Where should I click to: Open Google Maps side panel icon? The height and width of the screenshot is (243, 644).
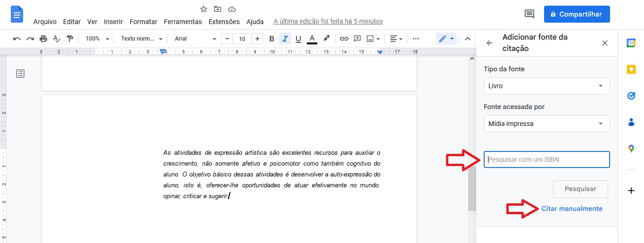point(631,149)
